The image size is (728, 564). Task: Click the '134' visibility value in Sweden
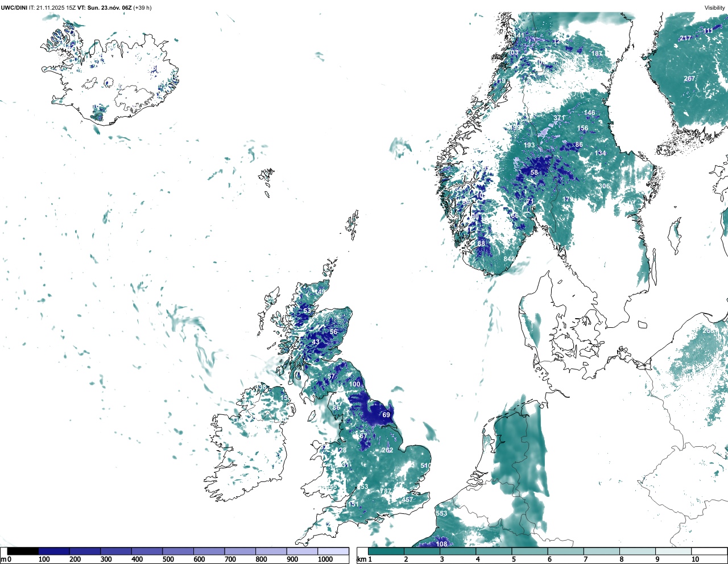601,153
